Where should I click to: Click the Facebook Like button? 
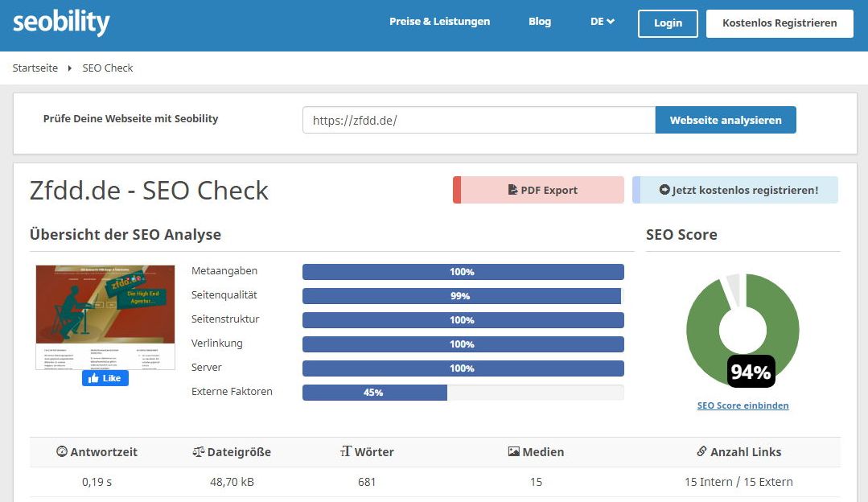coord(105,378)
